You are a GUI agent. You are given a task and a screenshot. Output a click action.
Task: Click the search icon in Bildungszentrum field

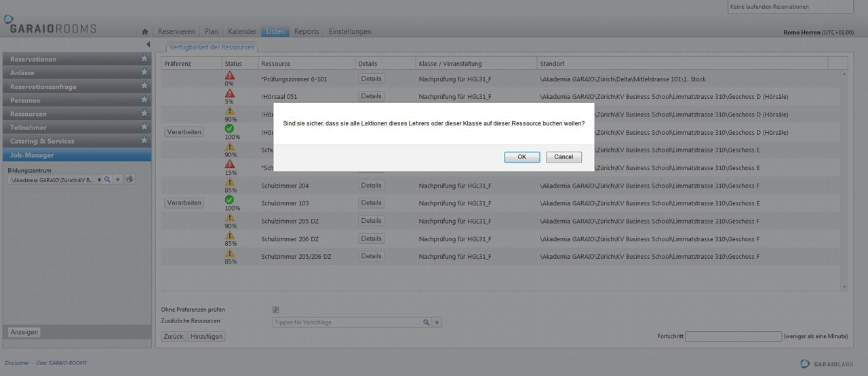coord(107,180)
